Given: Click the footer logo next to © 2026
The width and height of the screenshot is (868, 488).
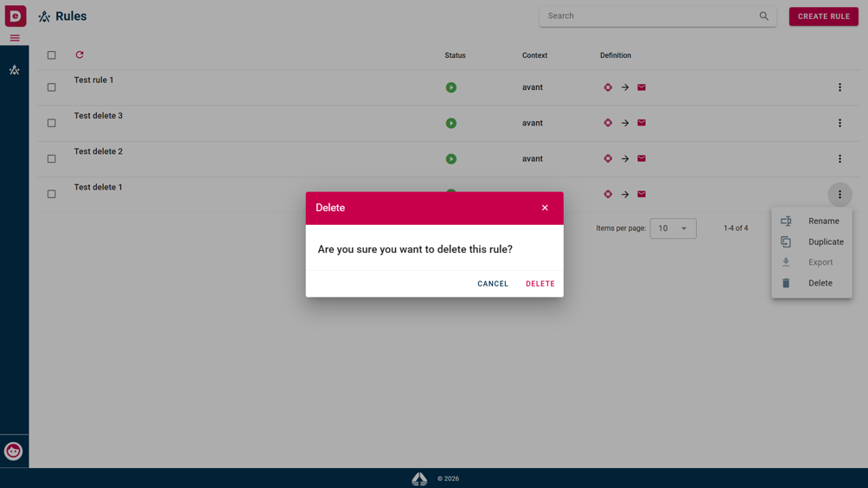Looking at the screenshot, I should tap(419, 478).
